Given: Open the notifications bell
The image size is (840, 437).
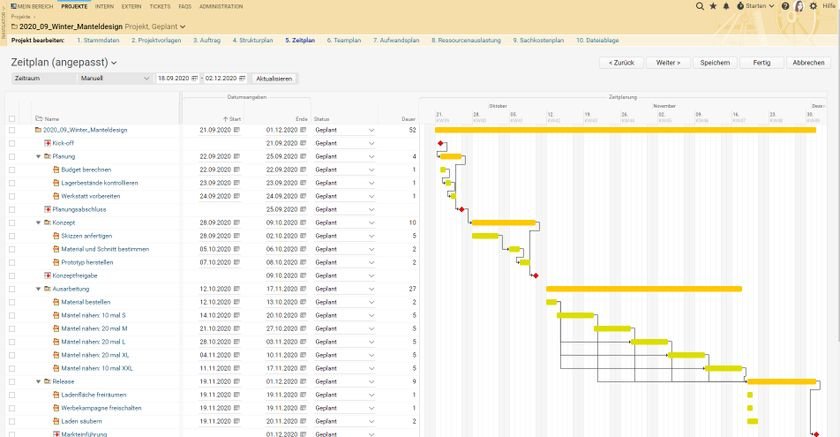Looking at the screenshot, I should click(x=726, y=6).
